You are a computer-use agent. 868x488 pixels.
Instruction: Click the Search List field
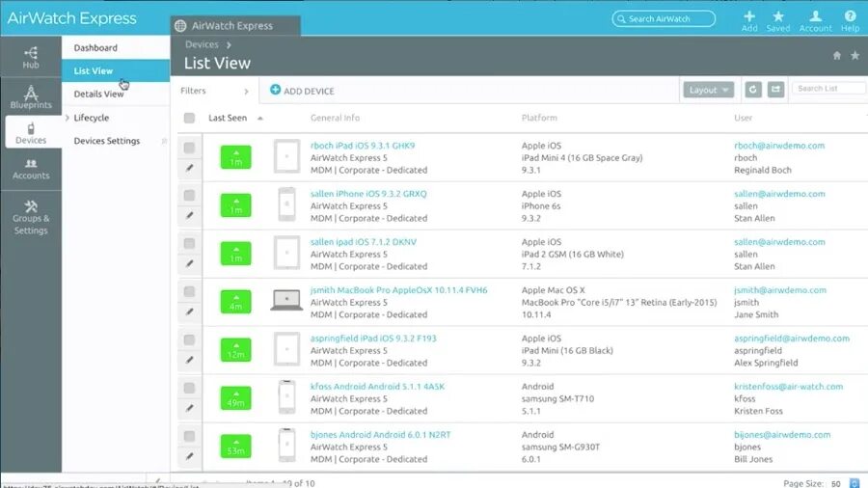click(x=828, y=88)
